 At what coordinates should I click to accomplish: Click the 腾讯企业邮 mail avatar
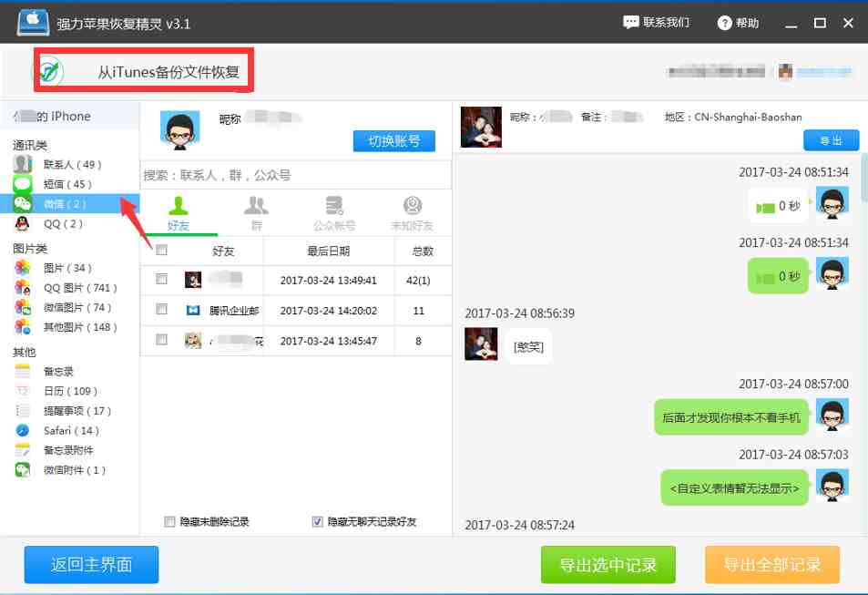click(x=193, y=310)
